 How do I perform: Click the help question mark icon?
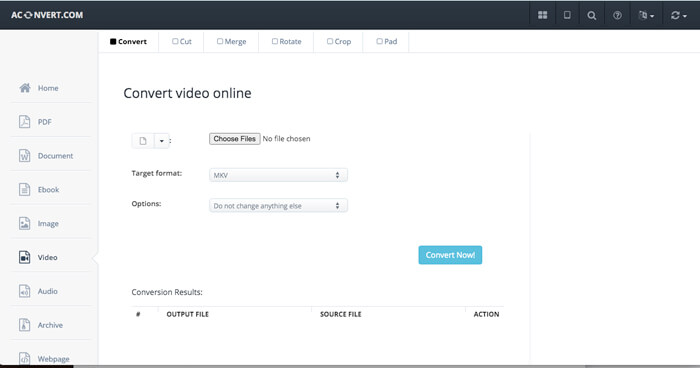coord(617,15)
